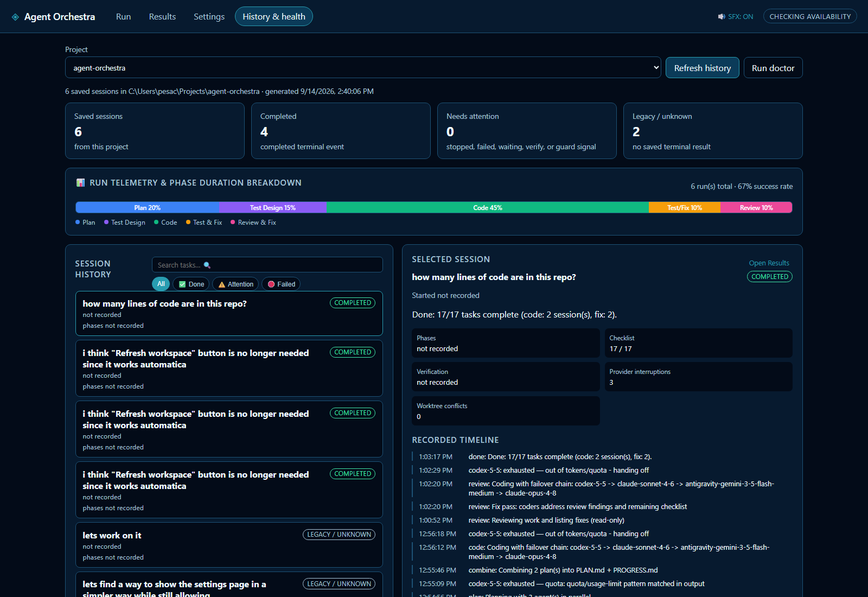
Task: Open the Run tab
Action: point(123,17)
